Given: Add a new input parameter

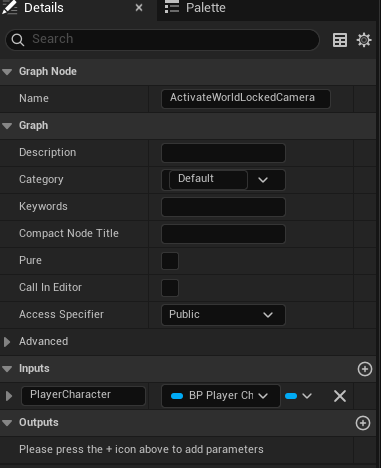Looking at the screenshot, I should coord(365,369).
